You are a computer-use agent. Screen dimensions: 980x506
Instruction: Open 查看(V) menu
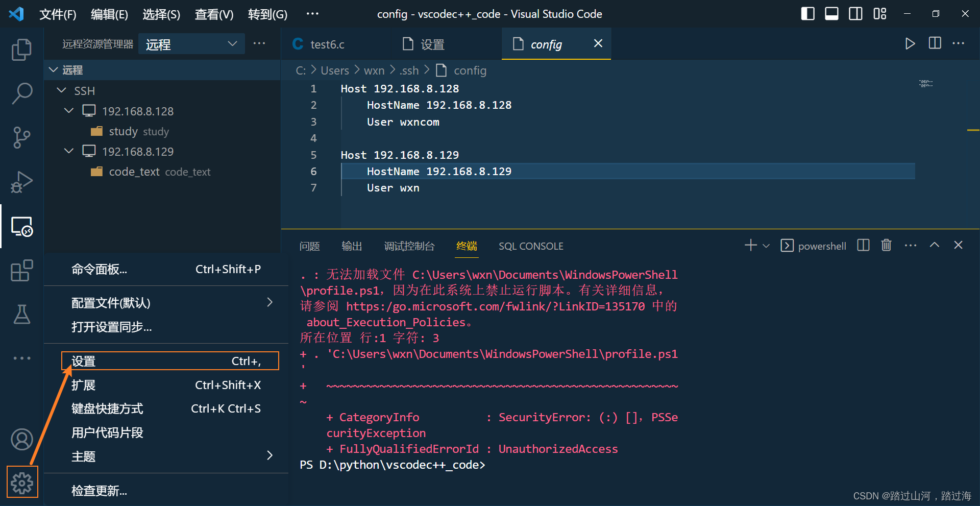pyautogui.click(x=214, y=14)
